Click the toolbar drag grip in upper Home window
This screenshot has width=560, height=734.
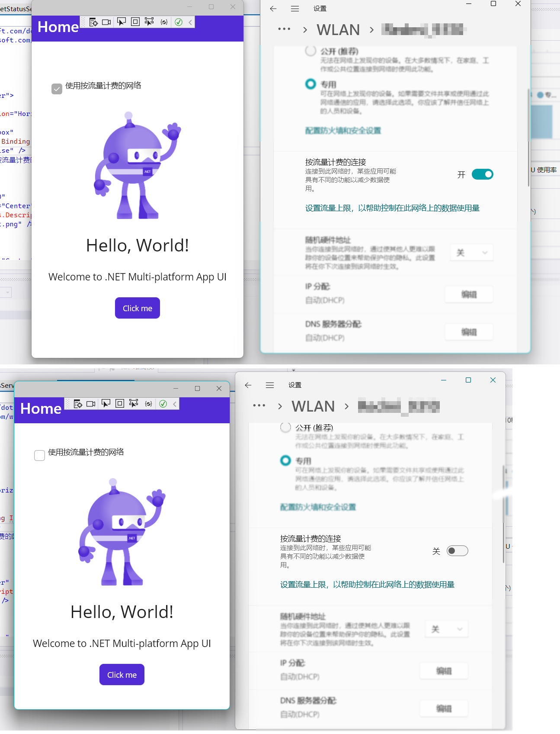pyautogui.click(x=83, y=22)
